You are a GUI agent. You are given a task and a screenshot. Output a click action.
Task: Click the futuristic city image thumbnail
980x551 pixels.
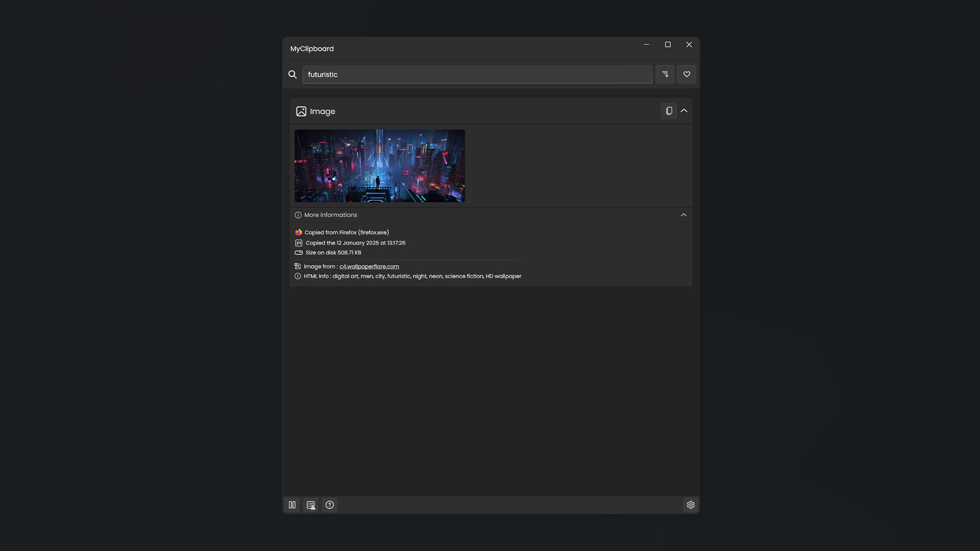coord(380,166)
